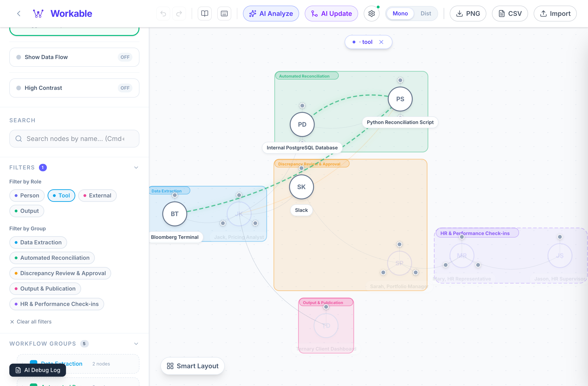
Task: Open the keyboard shortcuts icon
Action: click(x=224, y=14)
